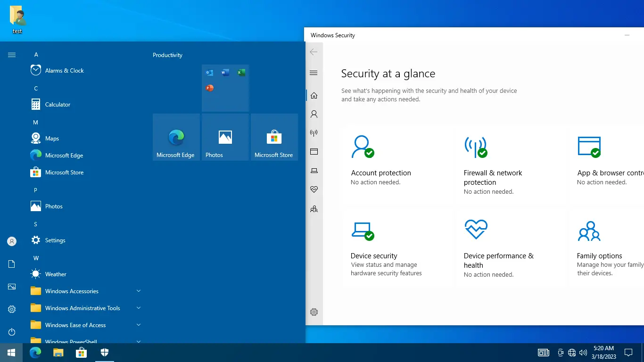644x362 pixels.
Task: Open the Home icon in Windows Security sidebar
Action: (x=314, y=95)
